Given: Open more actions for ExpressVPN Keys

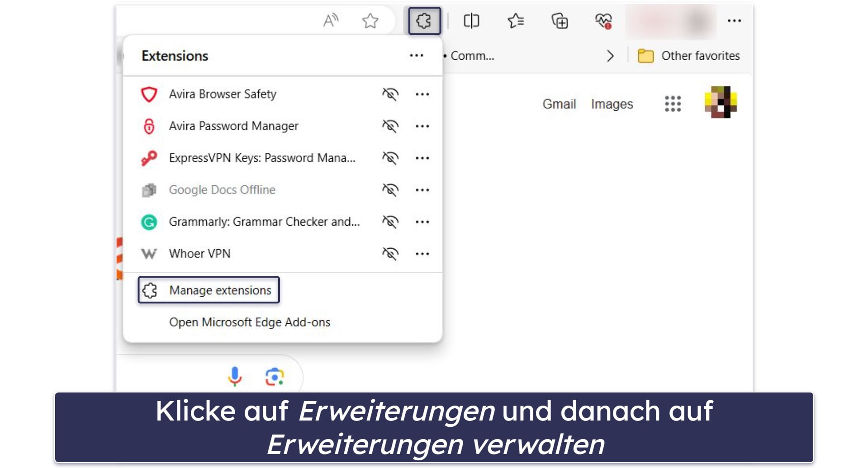Looking at the screenshot, I should [x=422, y=158].
